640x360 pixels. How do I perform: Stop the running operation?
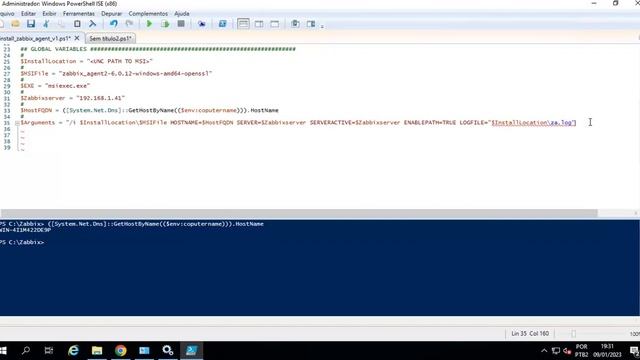pos(181,24)
